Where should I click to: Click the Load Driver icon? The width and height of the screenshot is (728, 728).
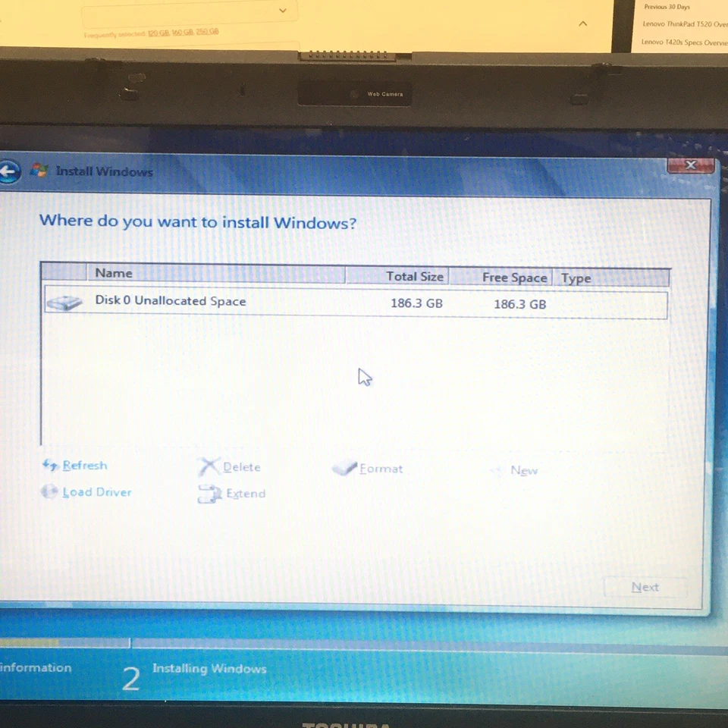[49, 491]
